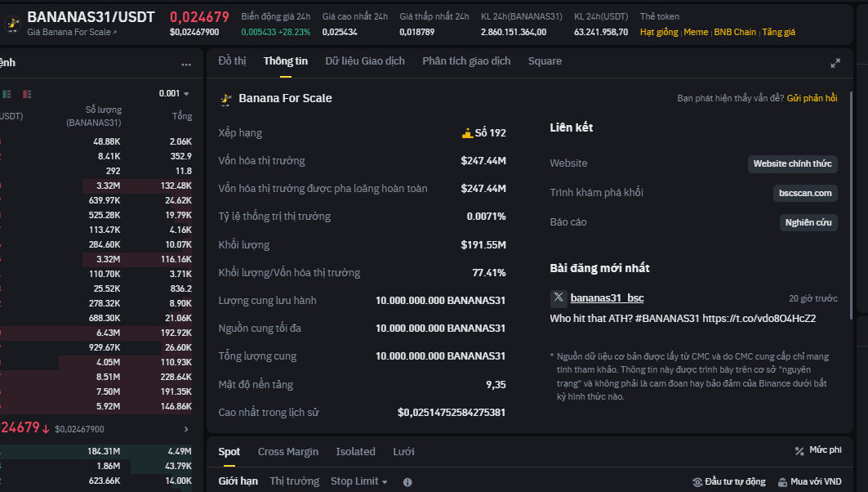Select the Thị trường order type
This screenshot has width=868, height=492.
295,481
